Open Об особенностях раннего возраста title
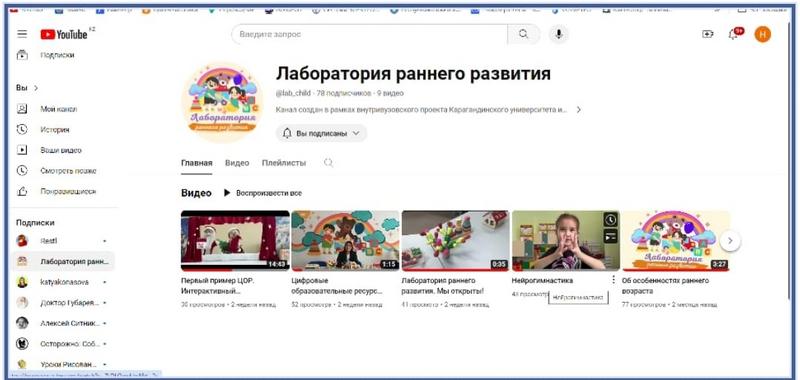The height and width of the screenshot is (380, 800). pyautogui.click(x=666, y=286)
